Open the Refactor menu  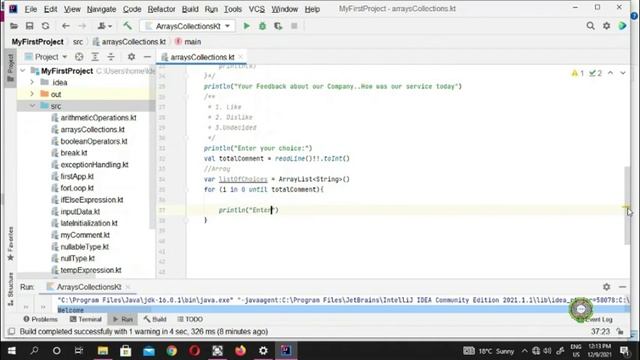(161, 9)
